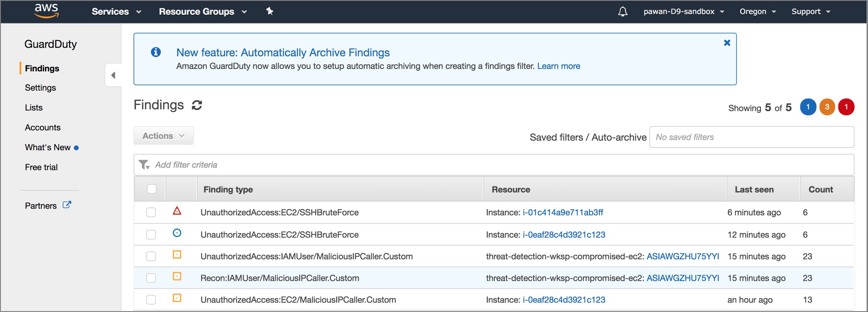Open saved filters combo box
This screenshot has width=868, height=312.
click(x=751, y=137)
